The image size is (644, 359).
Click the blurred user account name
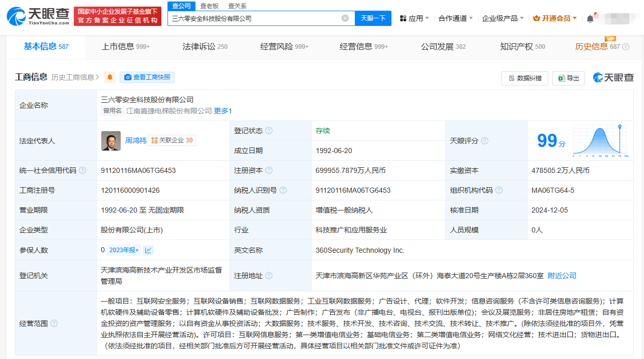pos(617,18)
